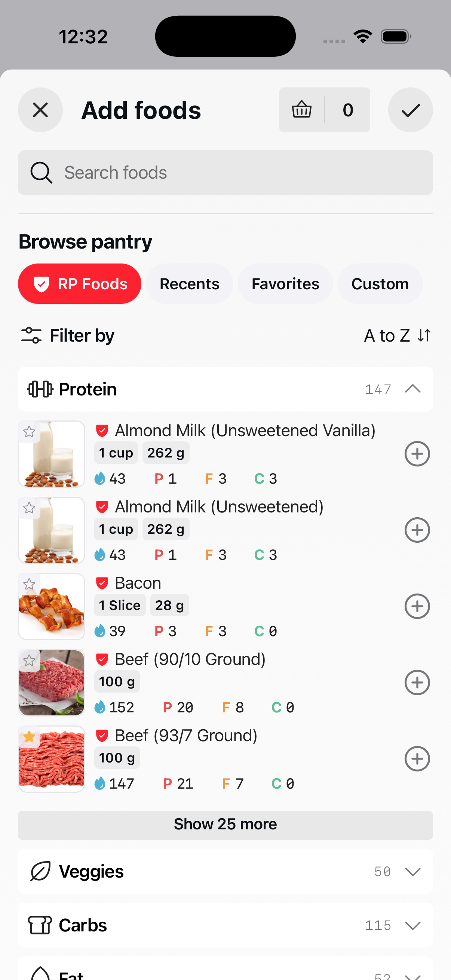This screenshot has height=980, width=451.
Task: Close the Add foods sheet
Action: click(40, 110)
